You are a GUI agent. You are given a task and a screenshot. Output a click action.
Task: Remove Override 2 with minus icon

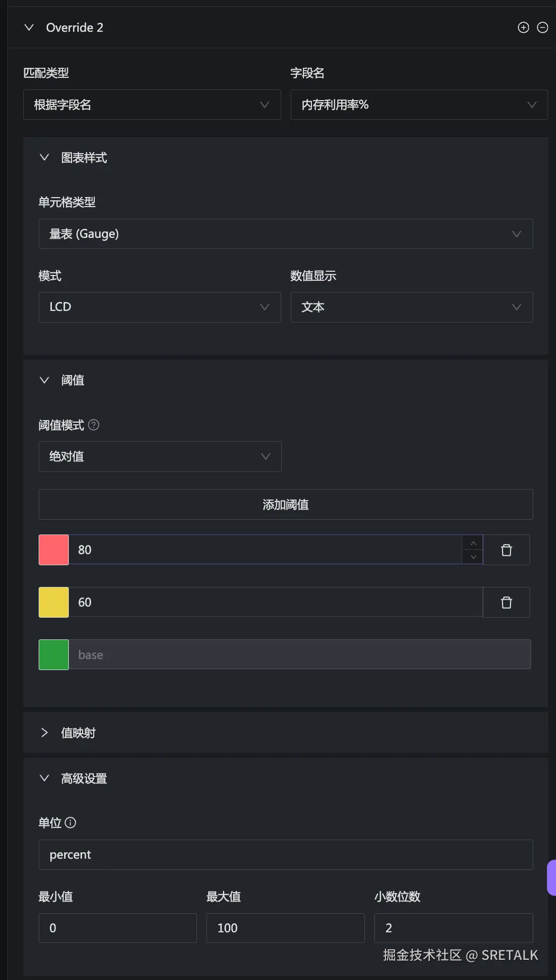(x=542, y=28)
